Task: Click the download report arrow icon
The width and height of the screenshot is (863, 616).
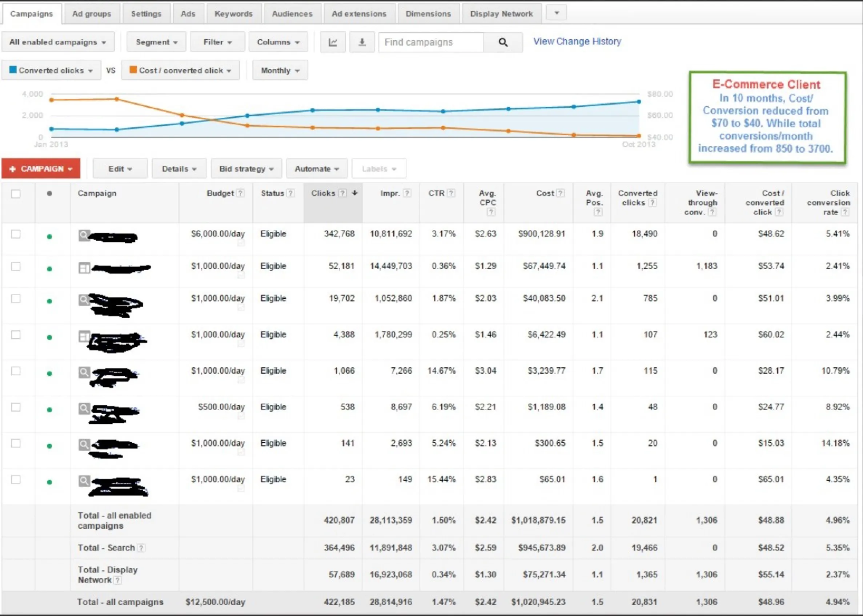Action: [x=362, y=42]
